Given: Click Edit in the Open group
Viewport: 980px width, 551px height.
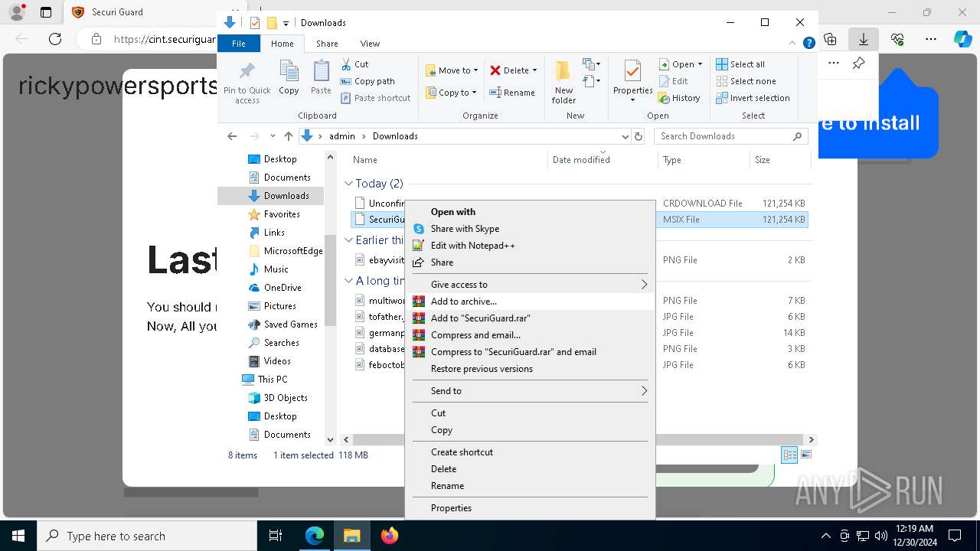Looking at the screenshot, I should (672, 81).
